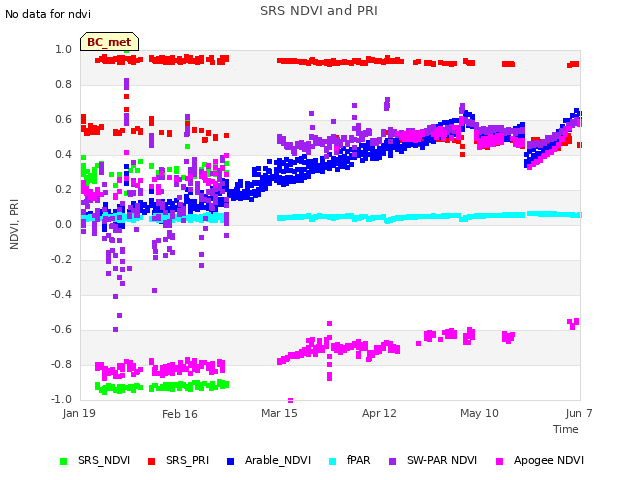Toggle the SRS_NDVI series legend label
The image size is (640, 480).
[x=104, y=460]
